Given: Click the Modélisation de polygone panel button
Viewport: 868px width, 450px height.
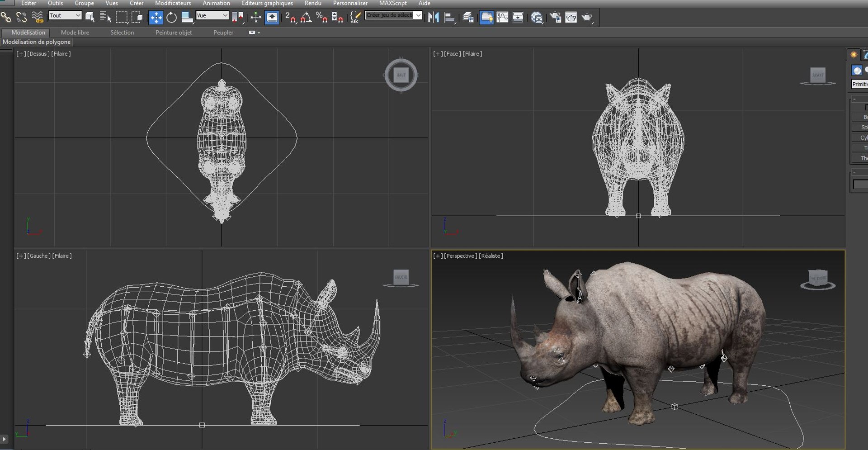Looking at the screenshot, I should 37,42.
